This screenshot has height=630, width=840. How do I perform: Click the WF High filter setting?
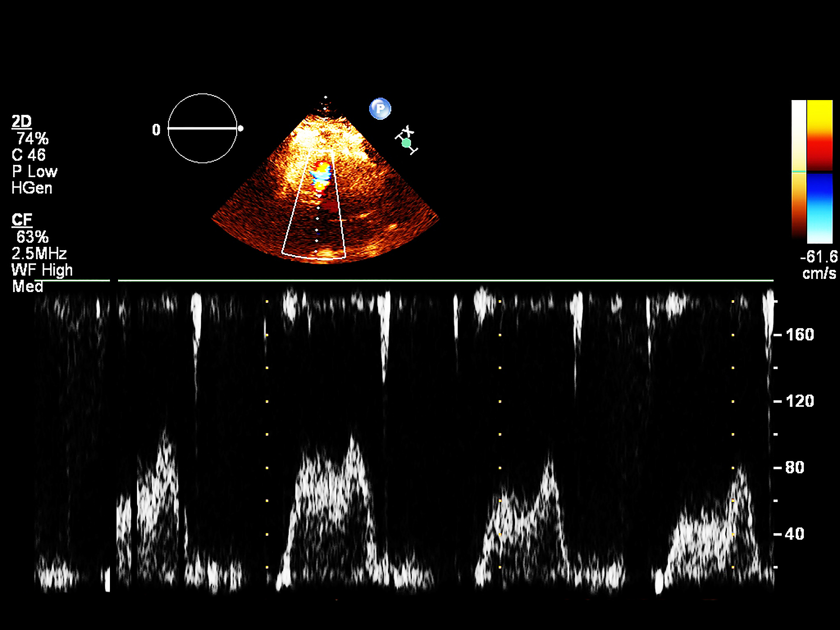[x=42, y=270]
